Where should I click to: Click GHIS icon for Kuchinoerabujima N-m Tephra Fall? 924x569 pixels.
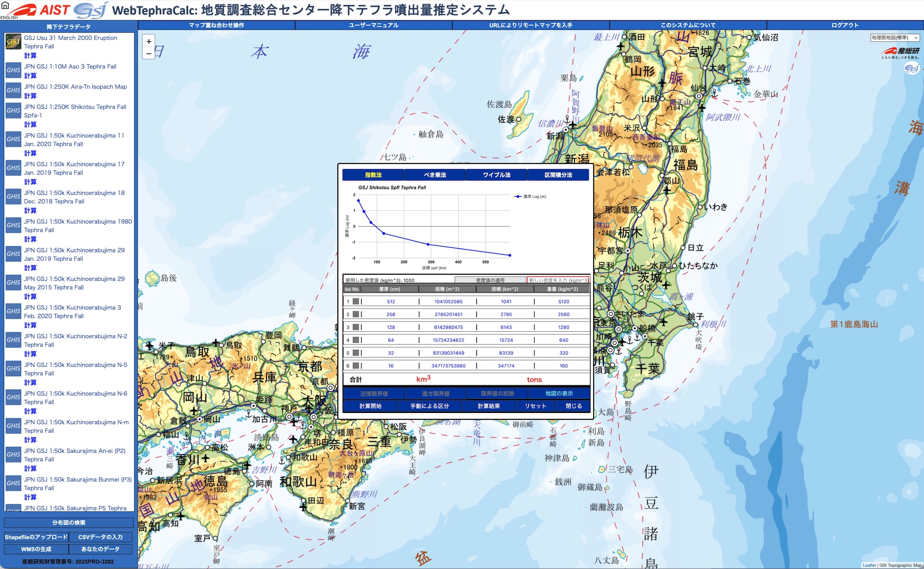pyautogui.click(x=13, y=426)
